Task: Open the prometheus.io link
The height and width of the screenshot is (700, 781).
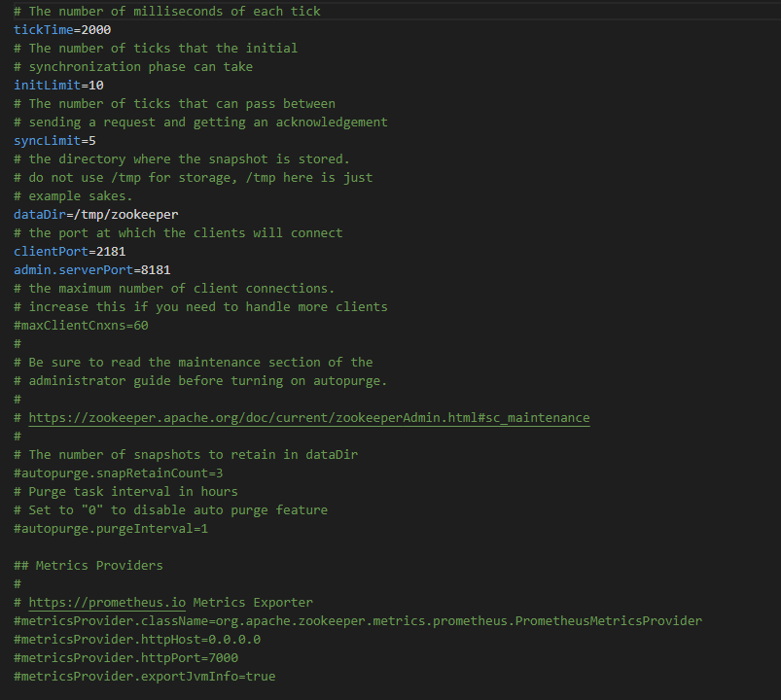Action: (x=107, y=603)
